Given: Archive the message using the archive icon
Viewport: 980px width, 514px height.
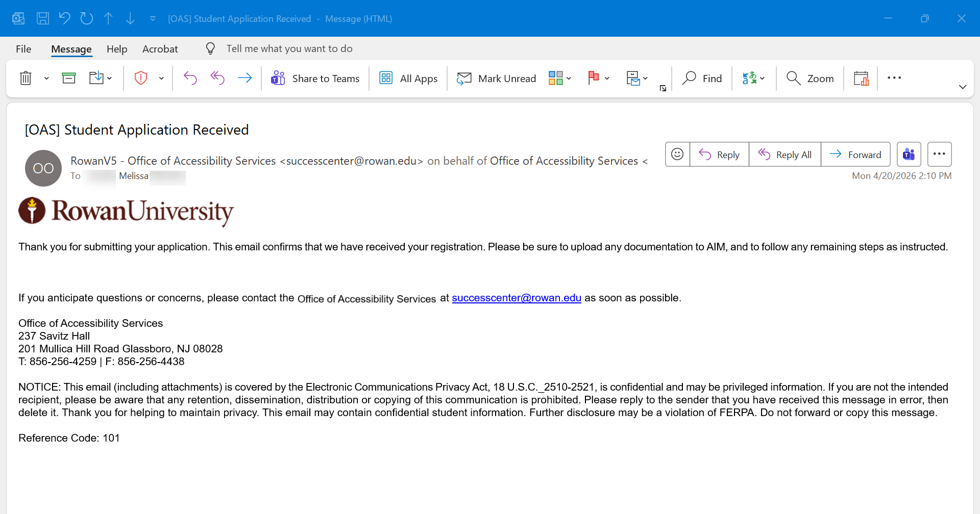Looking at the screenshot, I should coord(69,78).
